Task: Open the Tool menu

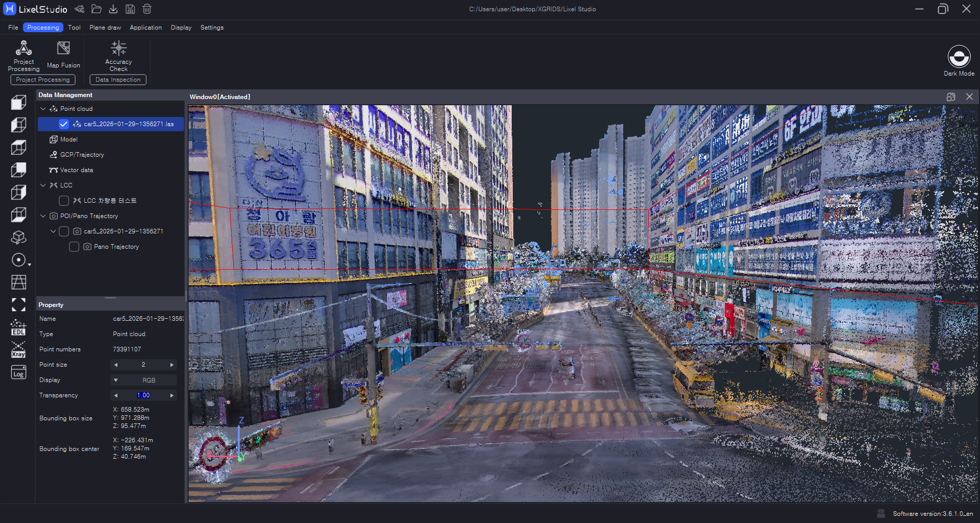Action: 74,28
